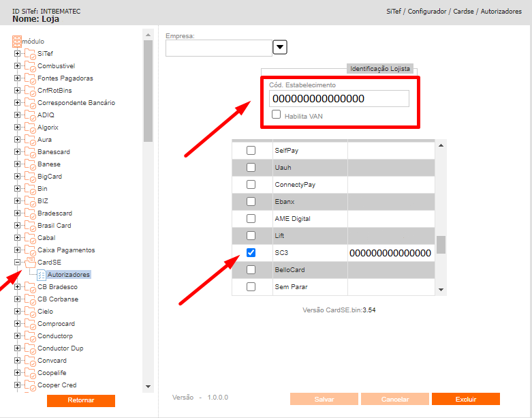Select the Fontes Pagadoras tree item
The width and height of the screenshot is (532, 418).
tap(65, 78)
